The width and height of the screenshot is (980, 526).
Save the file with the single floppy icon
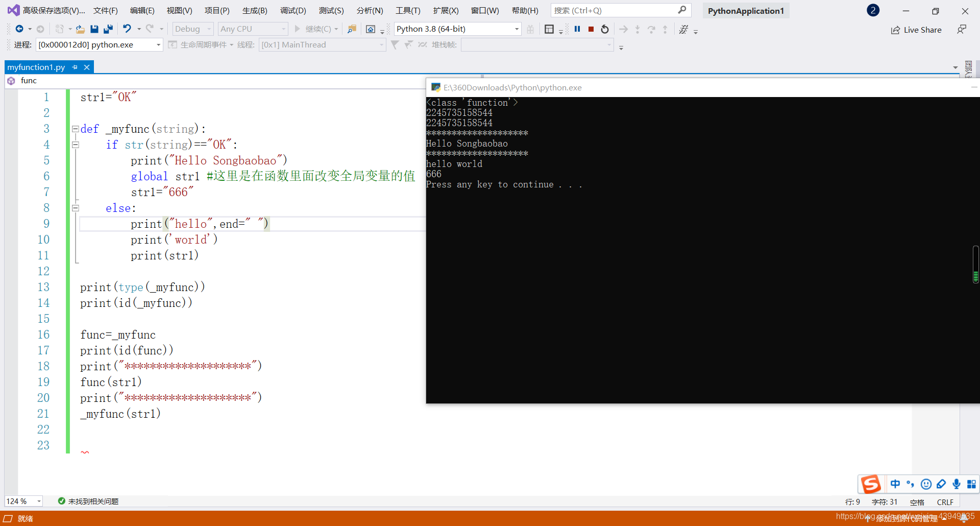pos(94,29)
